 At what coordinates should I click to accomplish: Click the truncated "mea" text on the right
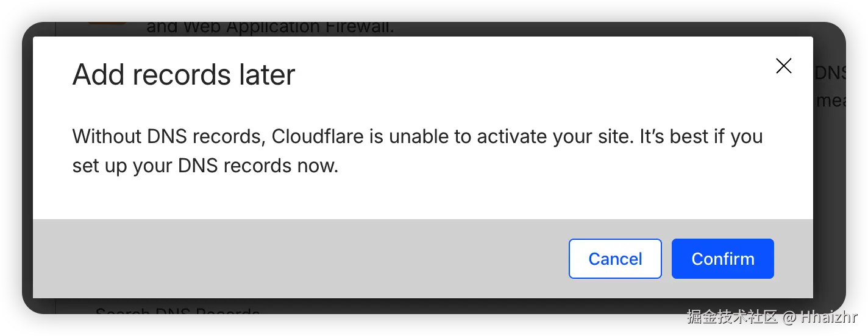830,101
